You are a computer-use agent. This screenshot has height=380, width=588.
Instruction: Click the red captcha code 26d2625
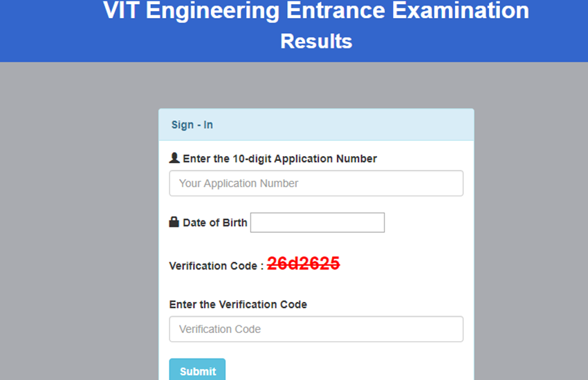pyautogui.click(x=303, y=264)
